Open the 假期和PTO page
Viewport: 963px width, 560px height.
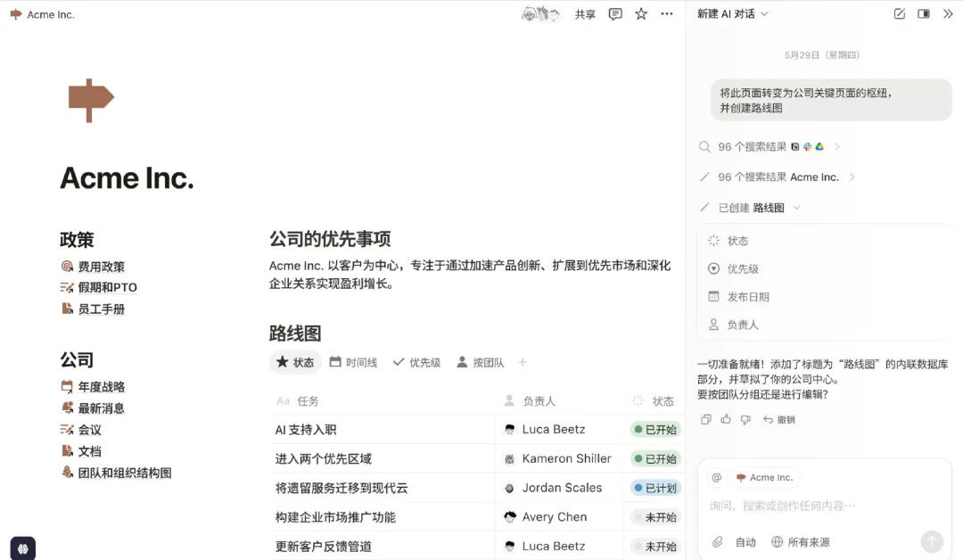click(x=99, y=287)
